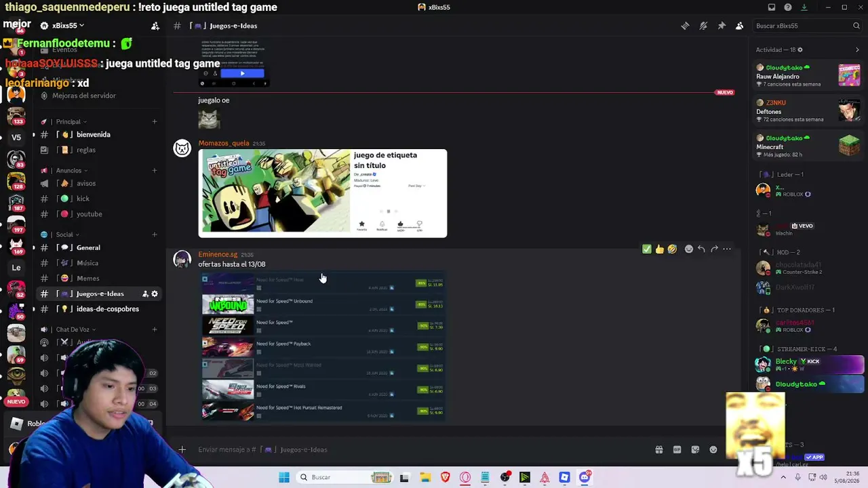Open Windows Start menu
The width and height of the screenshot is (868, 488).
[x=284, y=477]
